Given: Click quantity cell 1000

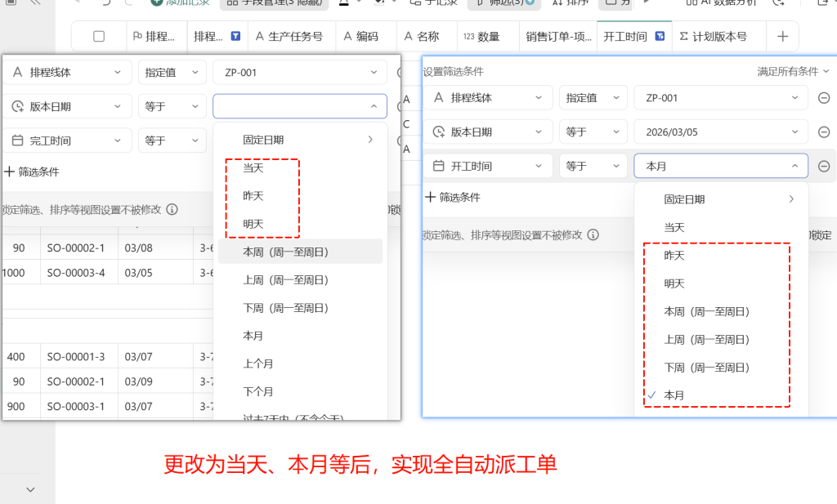Looking at the screenshot, I should (x=20, y=273).
